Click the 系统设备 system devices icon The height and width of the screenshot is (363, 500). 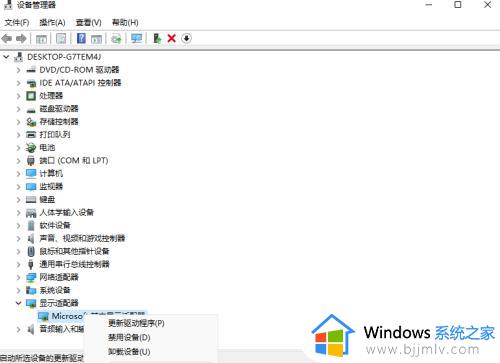coord(31,290)
